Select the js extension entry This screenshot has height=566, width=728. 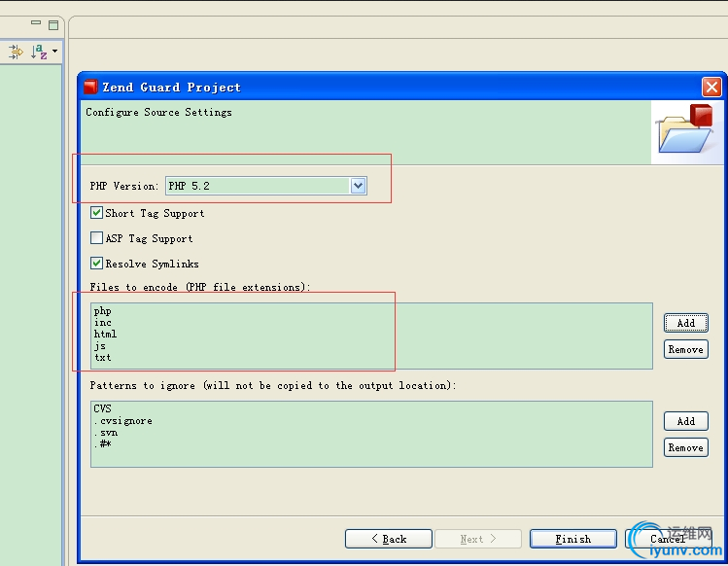[100, 346]
